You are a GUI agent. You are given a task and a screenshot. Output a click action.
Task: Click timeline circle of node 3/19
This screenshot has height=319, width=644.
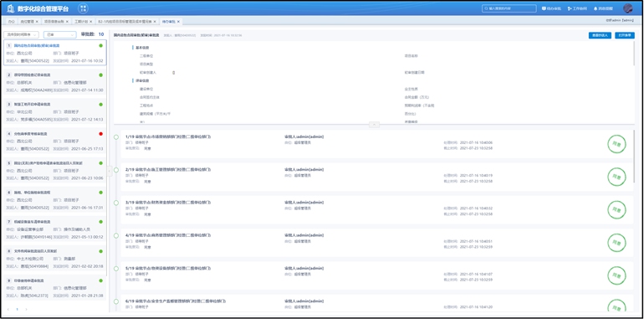116,203
